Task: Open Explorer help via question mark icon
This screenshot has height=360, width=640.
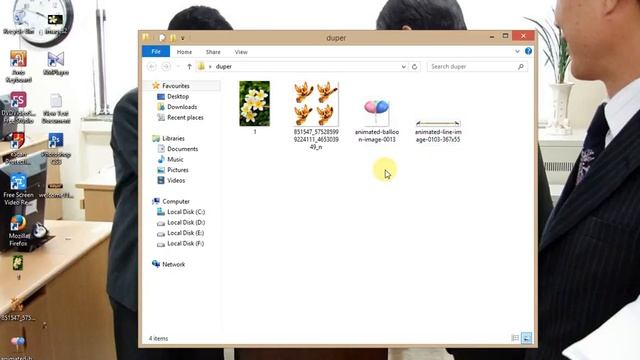Action: pyautogui.click(x=528, y=51)
